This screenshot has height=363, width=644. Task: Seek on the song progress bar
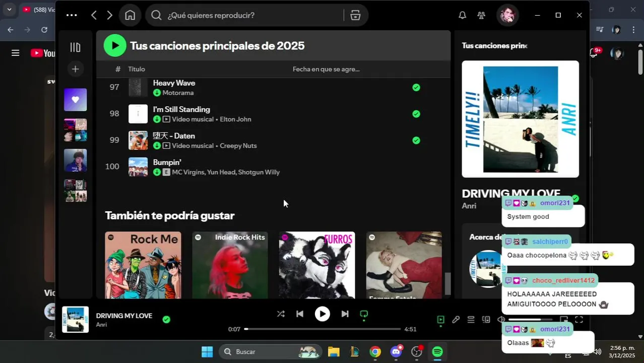[323, 329]
